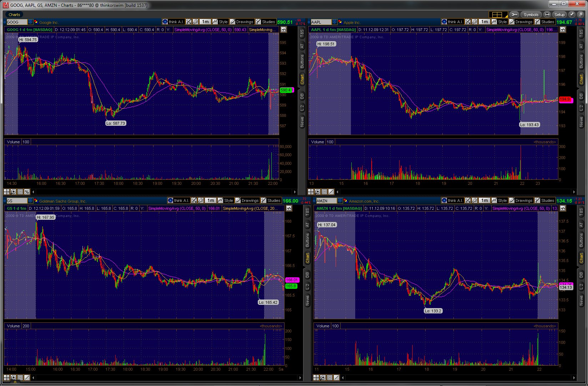Click the printer icon
The image size is (588, 386).
pyautogui.click(x=547, y=15)
